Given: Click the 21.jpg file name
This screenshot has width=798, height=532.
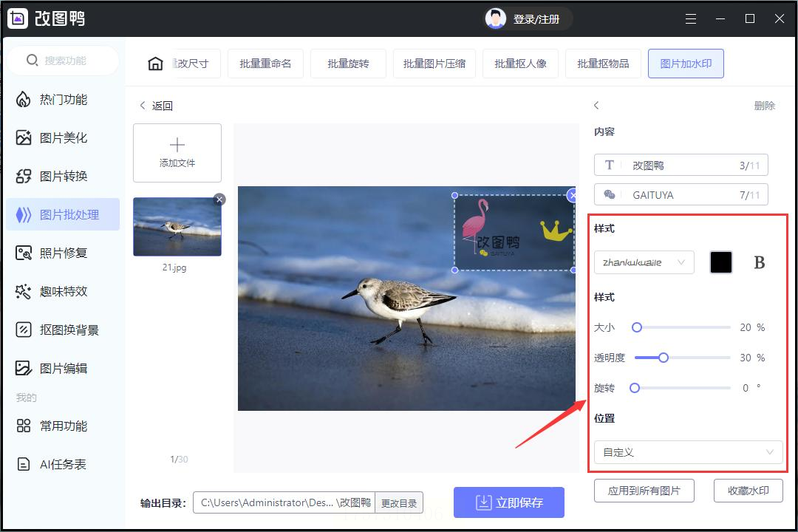Looking at the screenshot, I should coord(174,267).
